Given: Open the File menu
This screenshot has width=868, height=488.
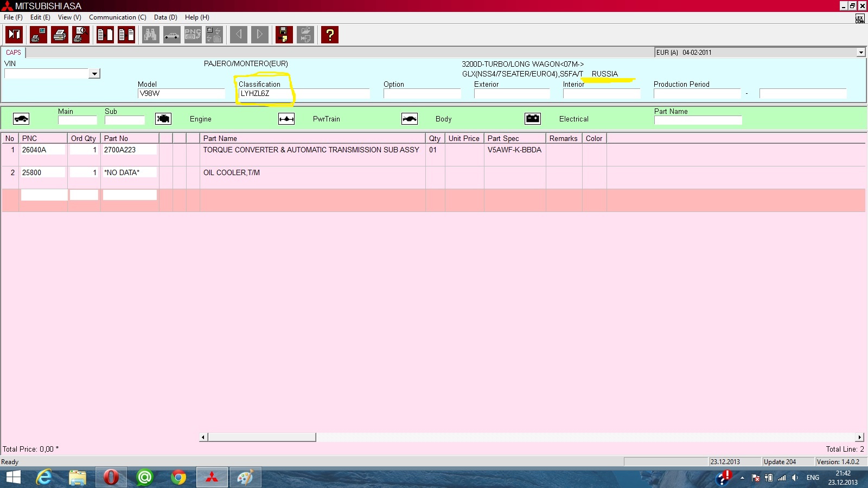Looking at the screenshot, I should point(13,17).
